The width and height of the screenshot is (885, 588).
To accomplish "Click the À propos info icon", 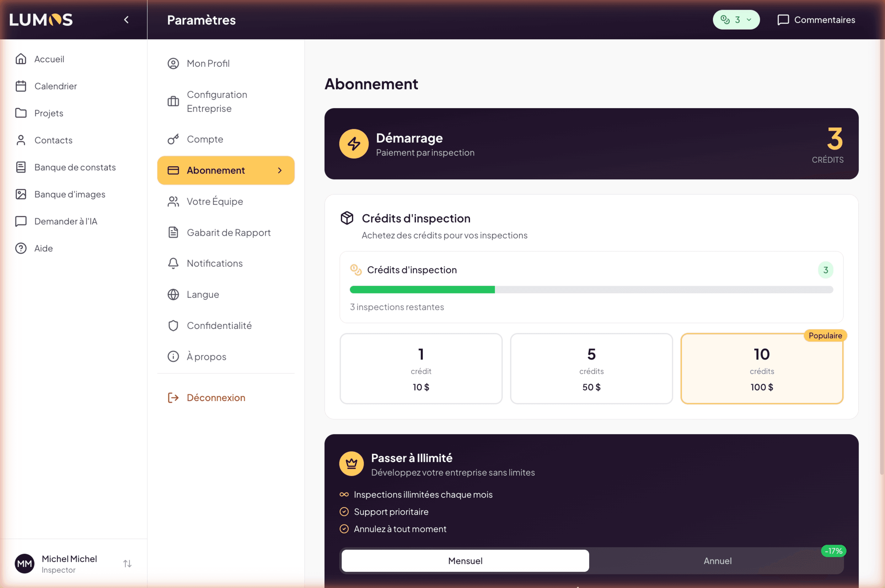I will click(x=173, y=356).
